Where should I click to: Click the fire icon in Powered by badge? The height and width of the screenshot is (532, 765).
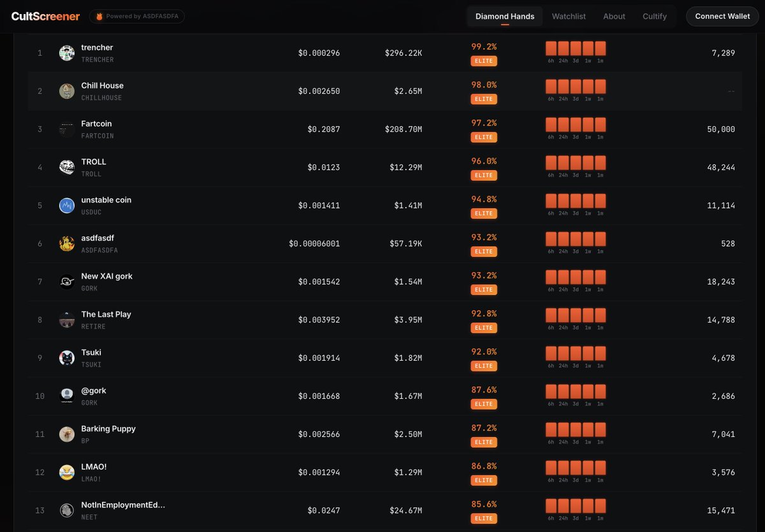99,17
